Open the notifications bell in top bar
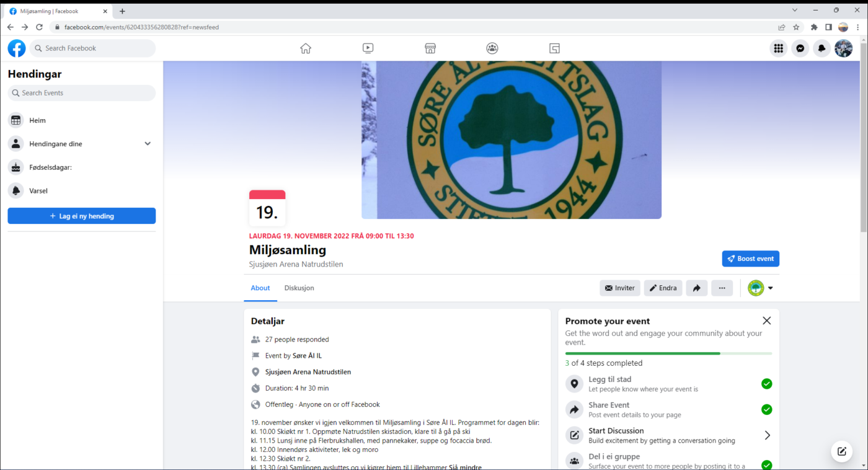Viewport: 868px width, 470px height. coord(821,48)
